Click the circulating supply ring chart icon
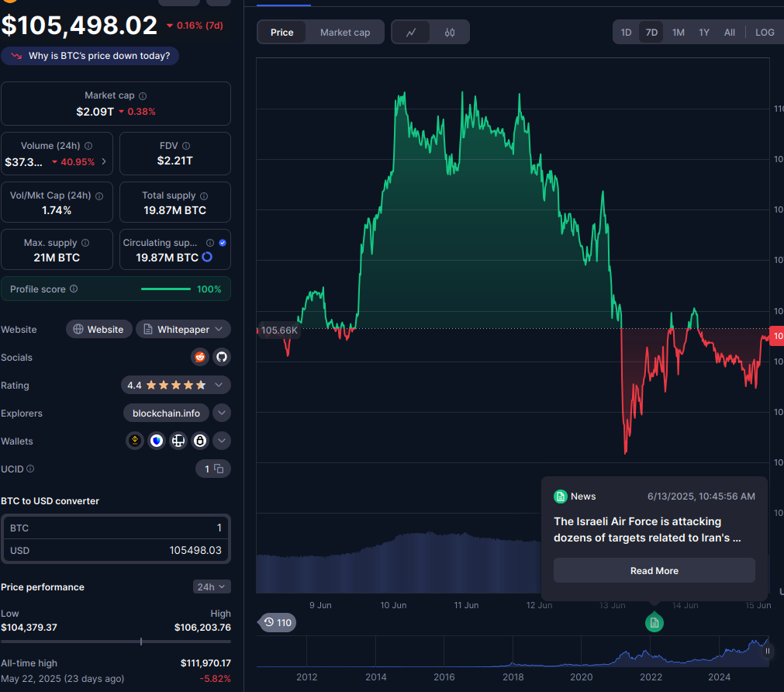 point(207,258)
